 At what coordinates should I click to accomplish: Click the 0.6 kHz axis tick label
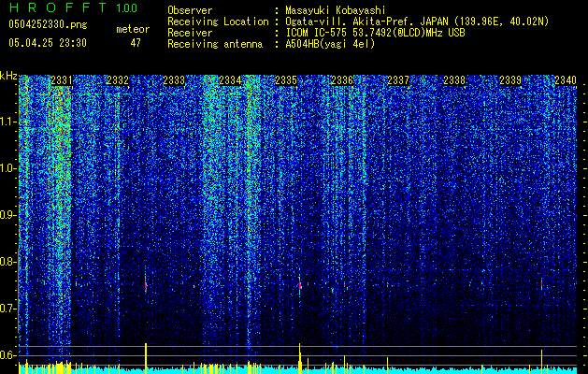pyautogui.click(x=8, y=355)
